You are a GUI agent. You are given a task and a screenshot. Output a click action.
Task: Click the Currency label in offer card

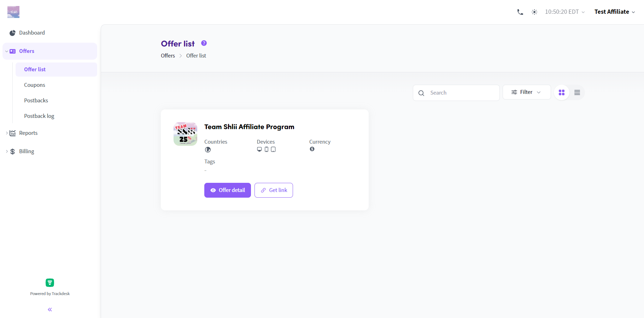320,142
